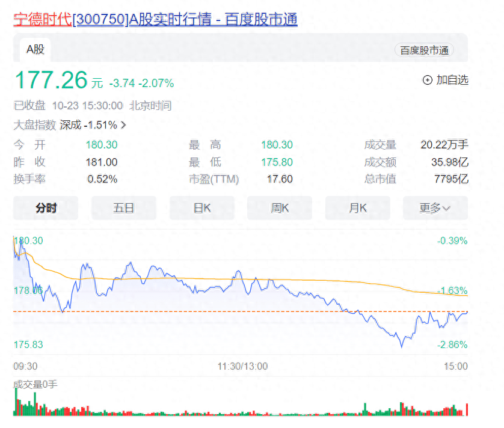The width and height of the screenshot is (504, 428).
Task: Click the 总市值 7795亿 value
Action: (450, 179)
